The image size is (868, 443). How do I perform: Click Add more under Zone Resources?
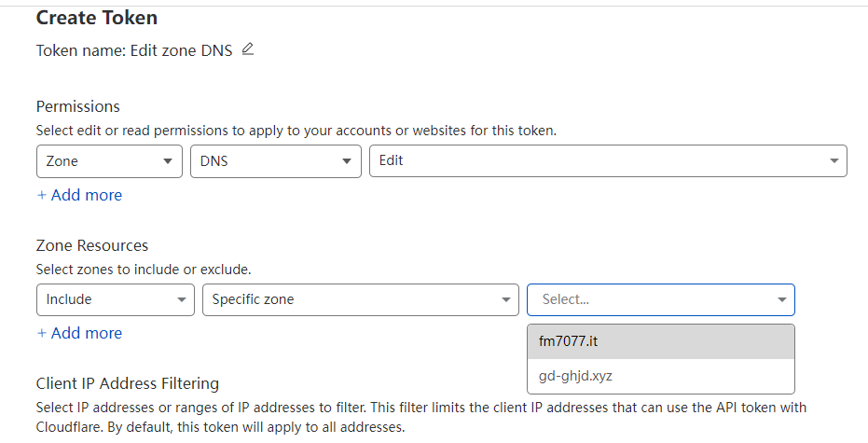tap(79, 333)
